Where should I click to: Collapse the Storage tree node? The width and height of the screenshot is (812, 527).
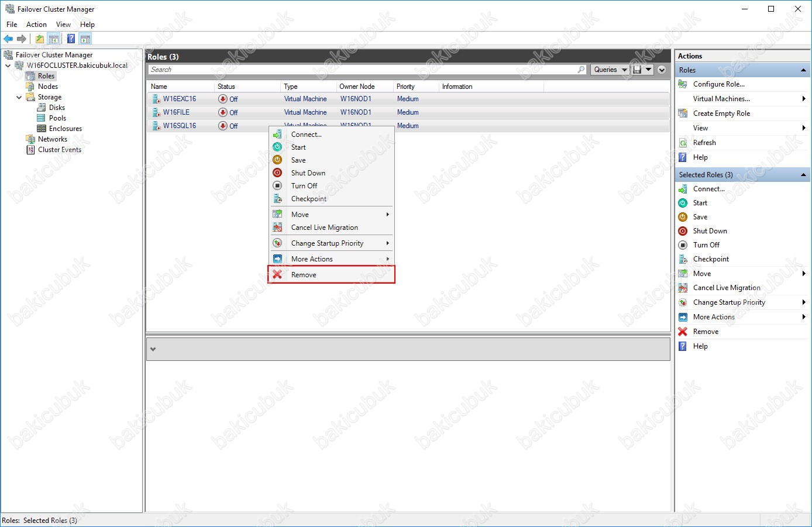click(19, 97)
